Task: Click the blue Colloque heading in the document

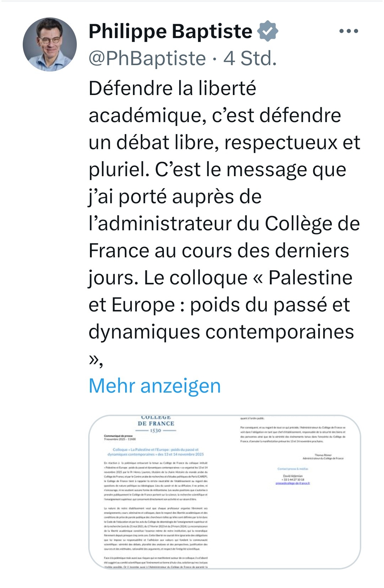Action: tap(156, 452)
